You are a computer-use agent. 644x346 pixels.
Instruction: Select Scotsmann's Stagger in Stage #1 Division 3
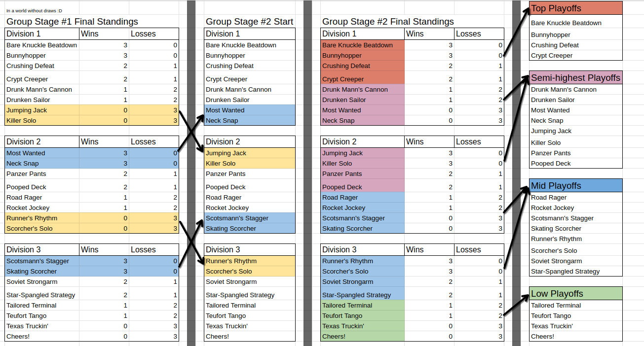[x=38, y=261]
